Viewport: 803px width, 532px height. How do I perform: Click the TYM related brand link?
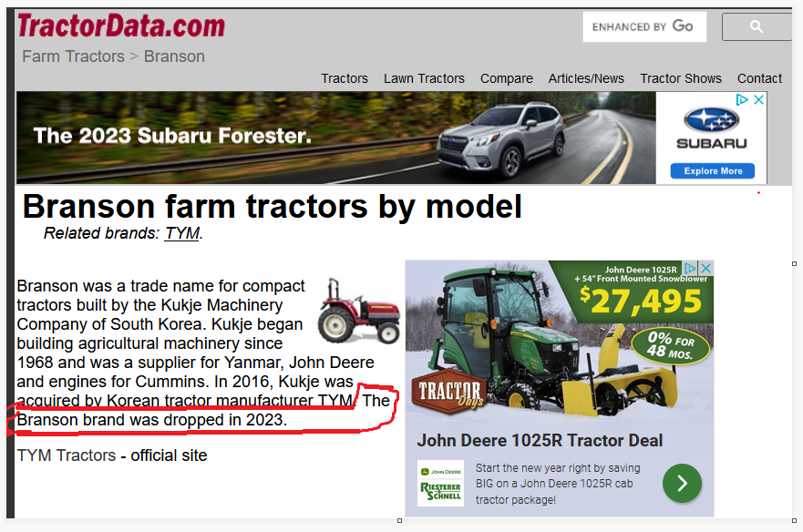tap(181, 233)
